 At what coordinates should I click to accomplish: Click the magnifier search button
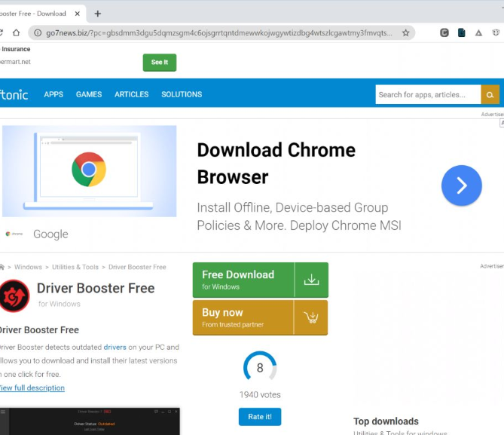[490, 94]
